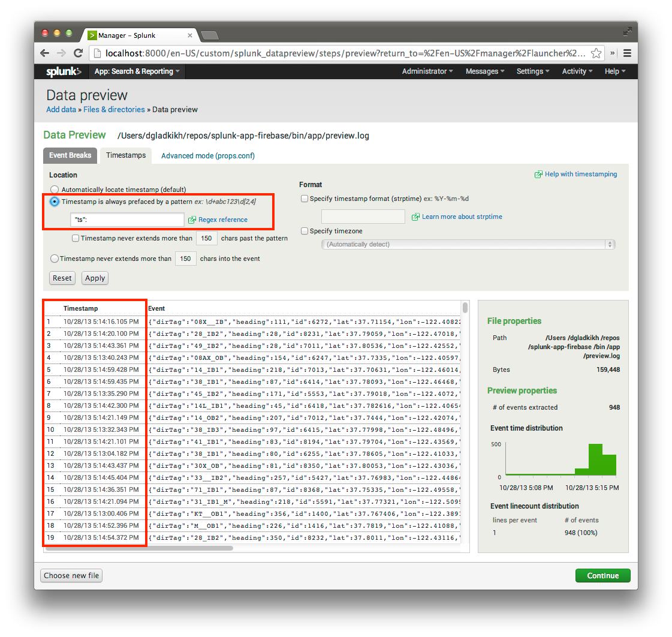The height and width of the screenshot is (637, 672).
Task: Click the event with dirTag 31_IB1_M
Action: (305, 502)
